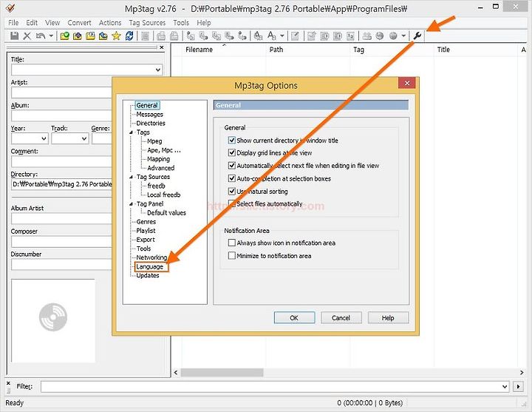The image size is (532, 412).
Task: Click the cover art disc placeholder
Action: point(53,317)
